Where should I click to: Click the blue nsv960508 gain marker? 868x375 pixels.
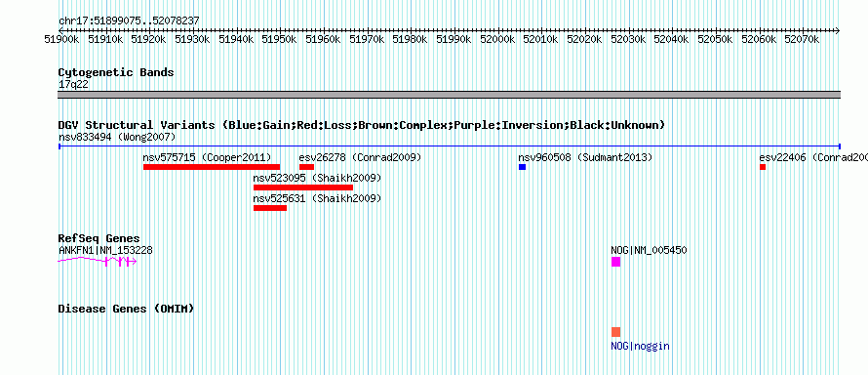pos(522,167)
